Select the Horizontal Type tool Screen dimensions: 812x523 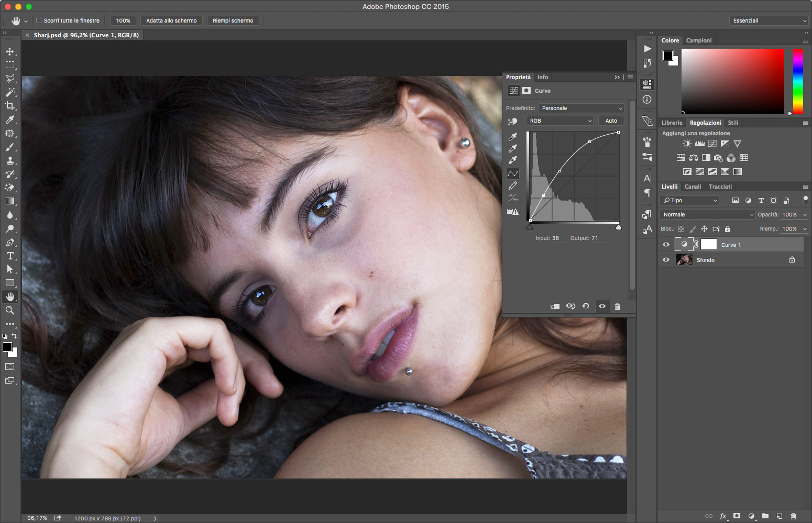[10, 256]
